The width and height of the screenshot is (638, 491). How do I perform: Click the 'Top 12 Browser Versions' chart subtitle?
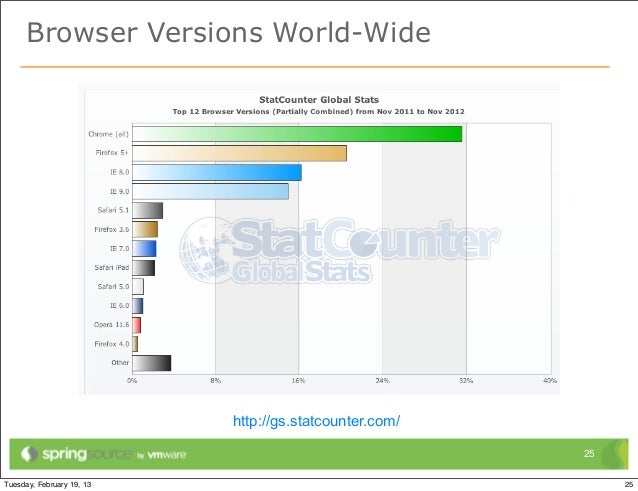pos(318,111)
